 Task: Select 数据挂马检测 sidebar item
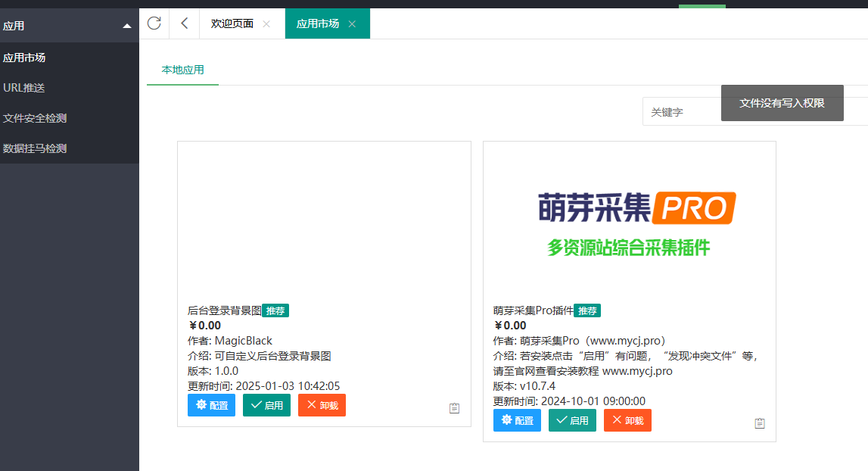click(35, 148)
